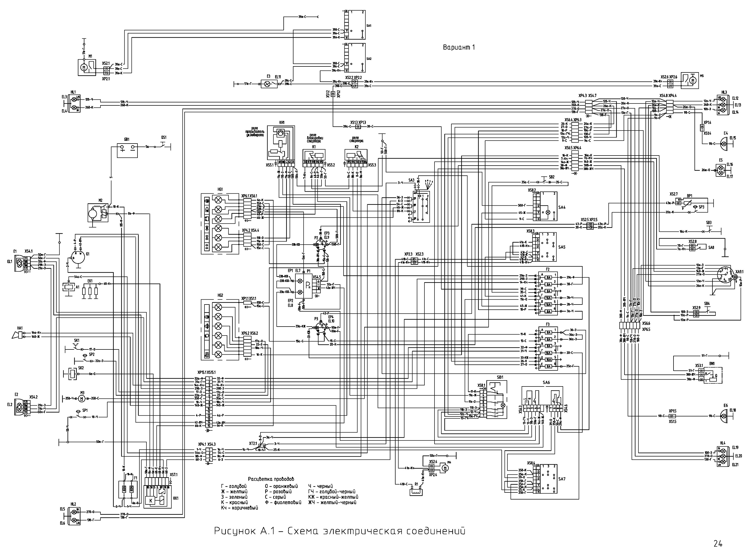Click legend entry 'КЖ – красный-желтый'
Screen dimensions: 756x548
coord(333,497)
